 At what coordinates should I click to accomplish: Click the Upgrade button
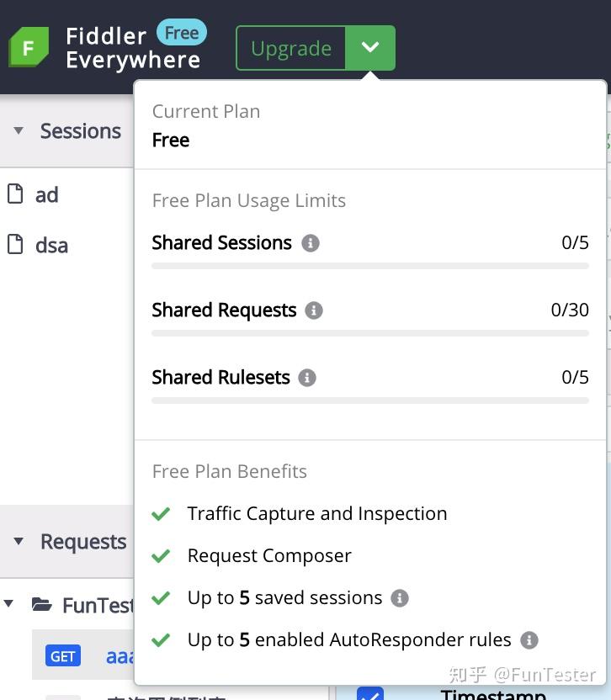click(x=291, y=48)
